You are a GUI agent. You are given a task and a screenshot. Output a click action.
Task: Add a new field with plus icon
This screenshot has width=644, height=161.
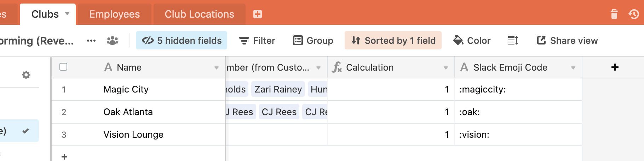coord(615,67)
